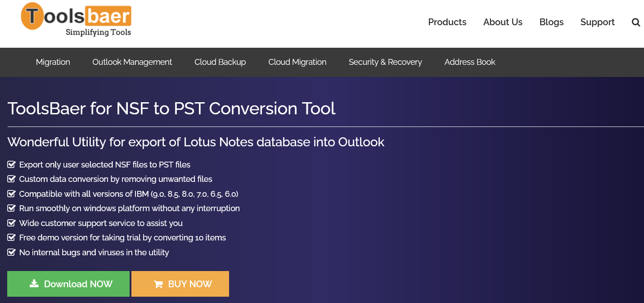This screenshot has width=644, height=303.
Task: Go to the Blogs section
Action: (x=551, y=22)
